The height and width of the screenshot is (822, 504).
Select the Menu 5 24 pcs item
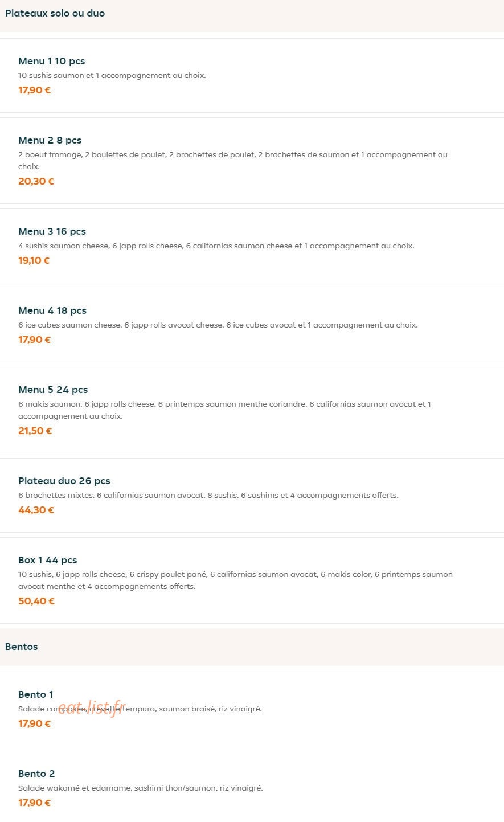(x=252, y=410)
